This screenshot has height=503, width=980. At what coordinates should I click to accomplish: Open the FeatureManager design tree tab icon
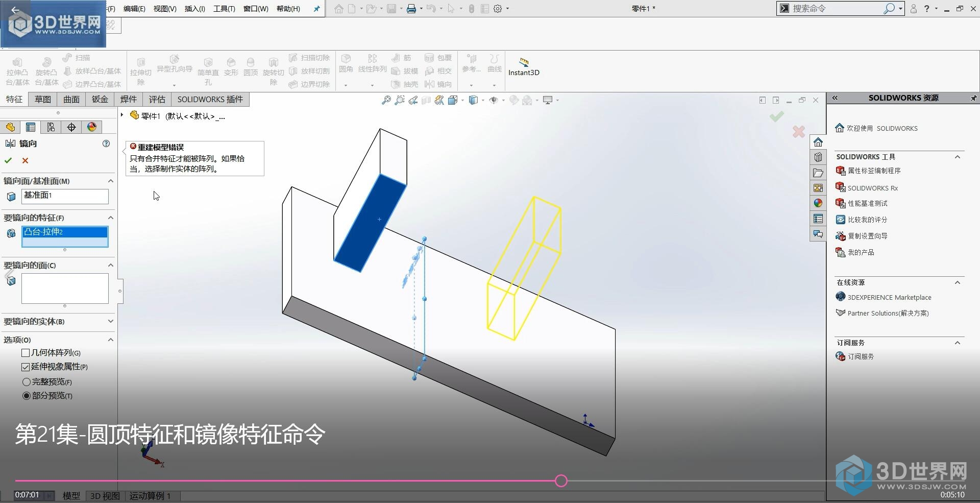click(10, 127)
